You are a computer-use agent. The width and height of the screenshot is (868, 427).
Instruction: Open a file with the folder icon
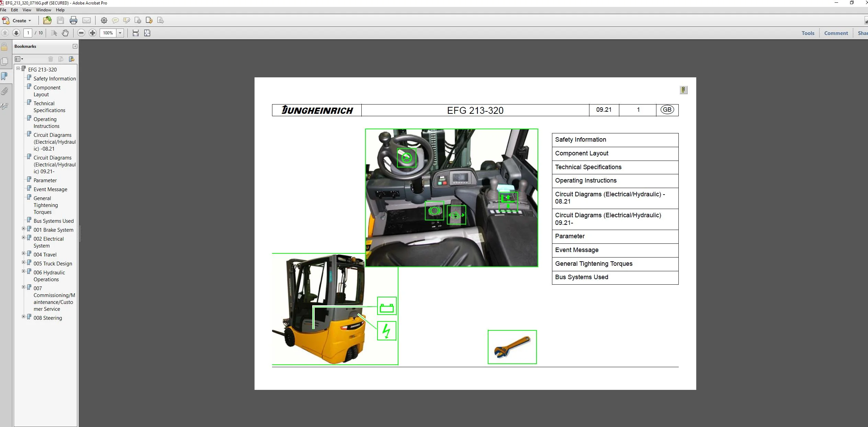click(x=47, y=20)
